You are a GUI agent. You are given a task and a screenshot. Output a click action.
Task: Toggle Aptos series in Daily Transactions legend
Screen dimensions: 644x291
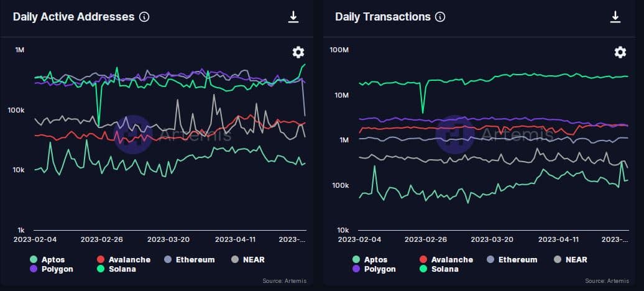point(370,260)
